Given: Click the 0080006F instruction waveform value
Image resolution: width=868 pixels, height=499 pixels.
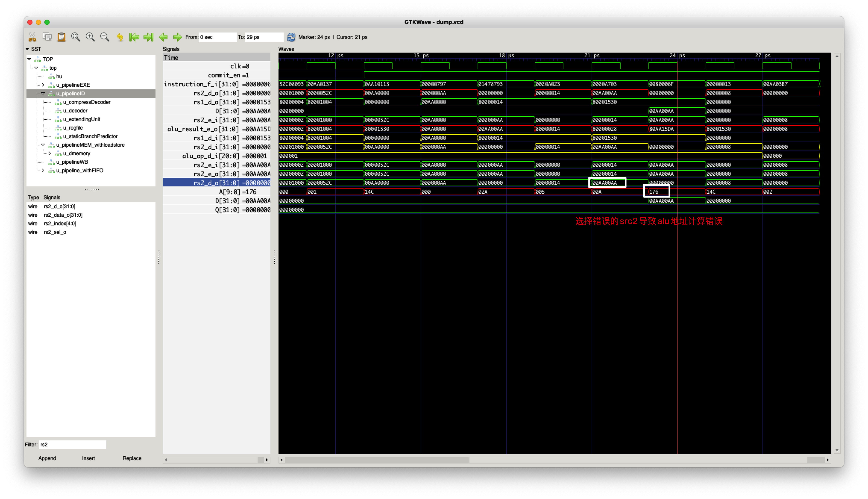Looking at the screenshot, I should tap(661, 84).
